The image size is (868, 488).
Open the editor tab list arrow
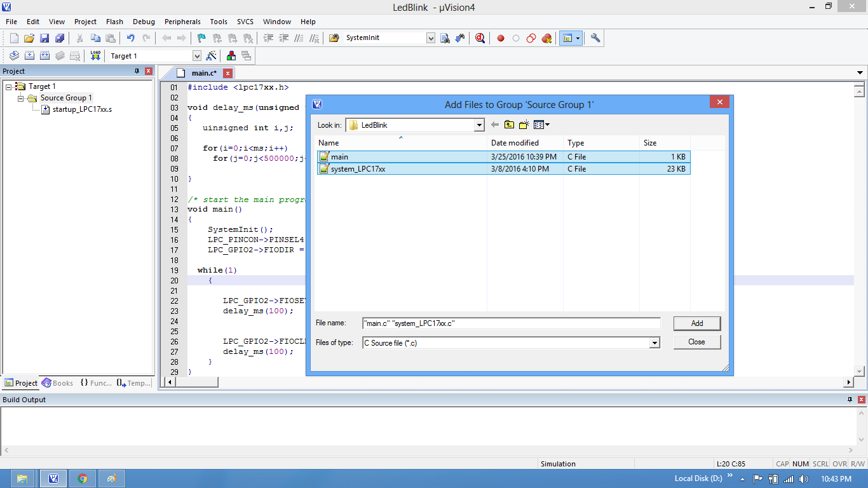860,73
